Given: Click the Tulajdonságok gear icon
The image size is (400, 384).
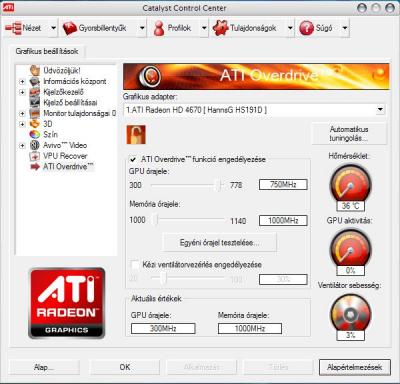Looking at the screenshot, I should pos(220,28).
